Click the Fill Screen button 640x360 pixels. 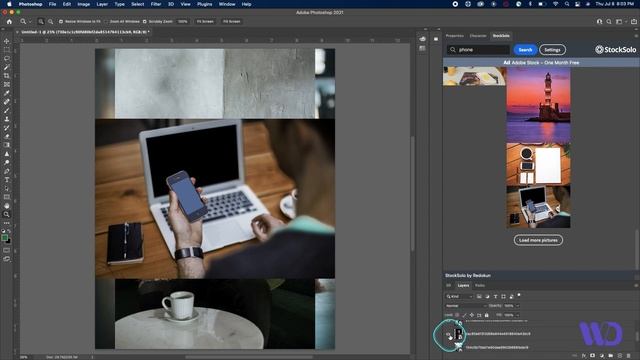(x=231, y=21)
